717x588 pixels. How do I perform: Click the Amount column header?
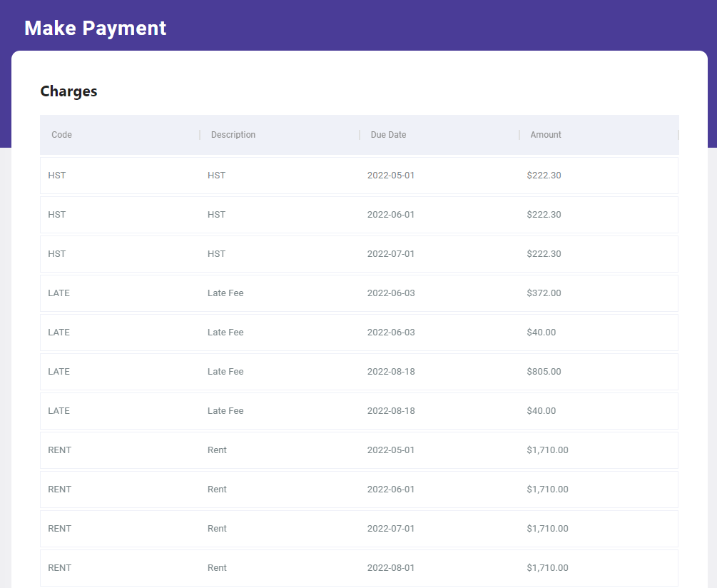[546, 135]
